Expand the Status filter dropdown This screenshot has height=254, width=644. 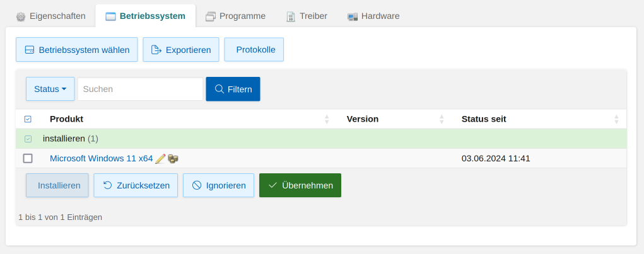point(50,89)
